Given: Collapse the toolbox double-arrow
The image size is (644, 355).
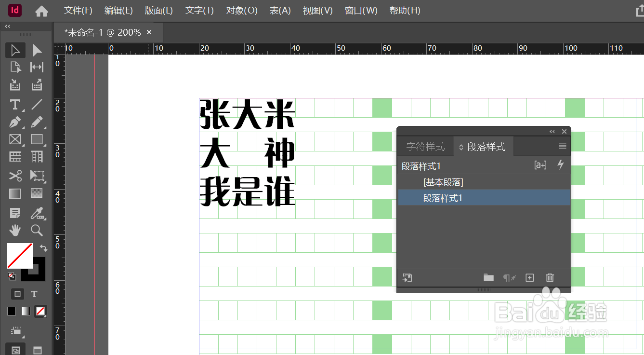Looking at the screenshot, I should [x=7, y=27].
